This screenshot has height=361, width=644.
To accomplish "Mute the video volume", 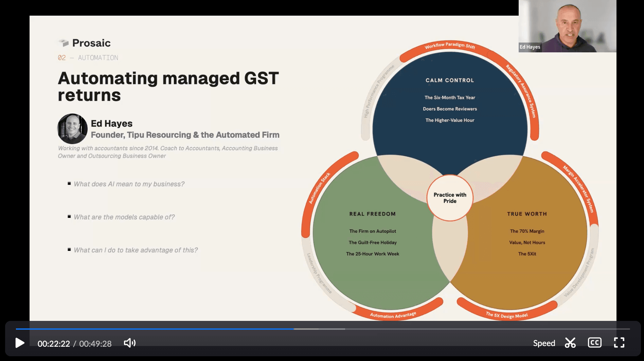I will coord(130,343).
